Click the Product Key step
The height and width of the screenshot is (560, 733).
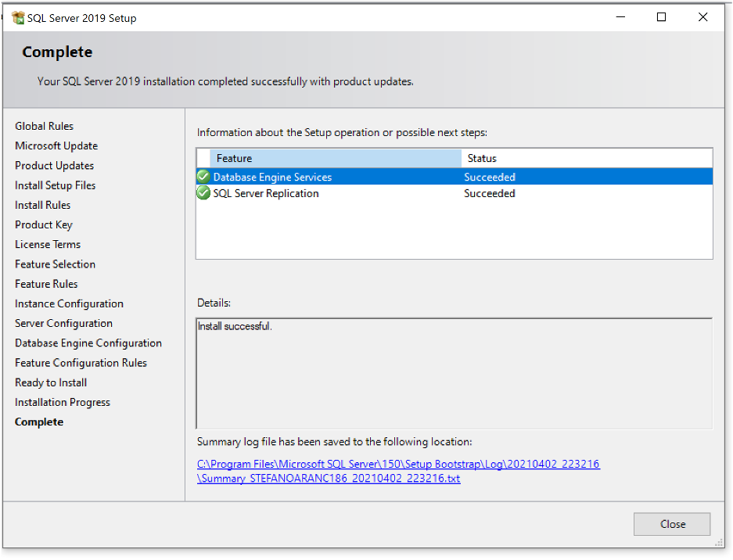tap(44, 224)
